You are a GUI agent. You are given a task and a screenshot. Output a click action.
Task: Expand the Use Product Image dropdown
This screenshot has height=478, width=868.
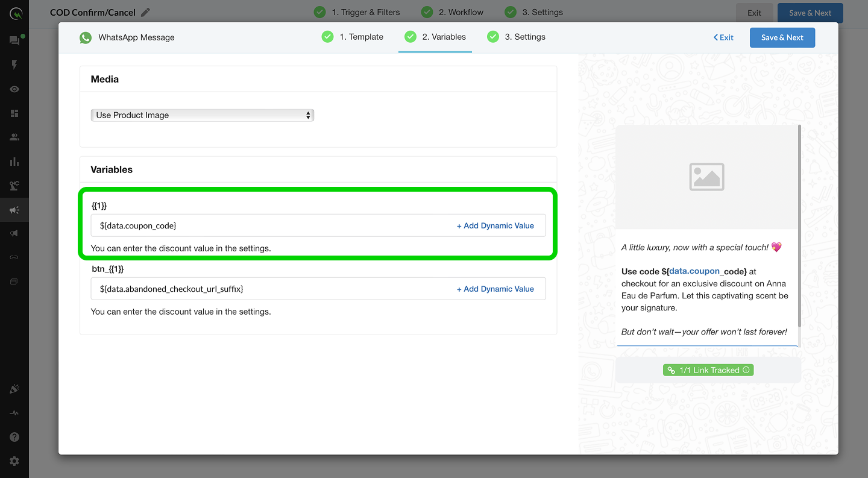click(203, 115)
